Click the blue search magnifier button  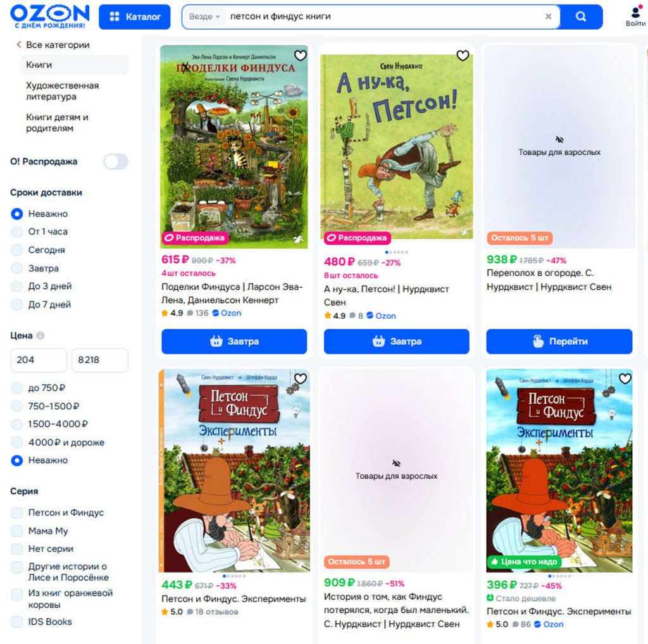581,16
